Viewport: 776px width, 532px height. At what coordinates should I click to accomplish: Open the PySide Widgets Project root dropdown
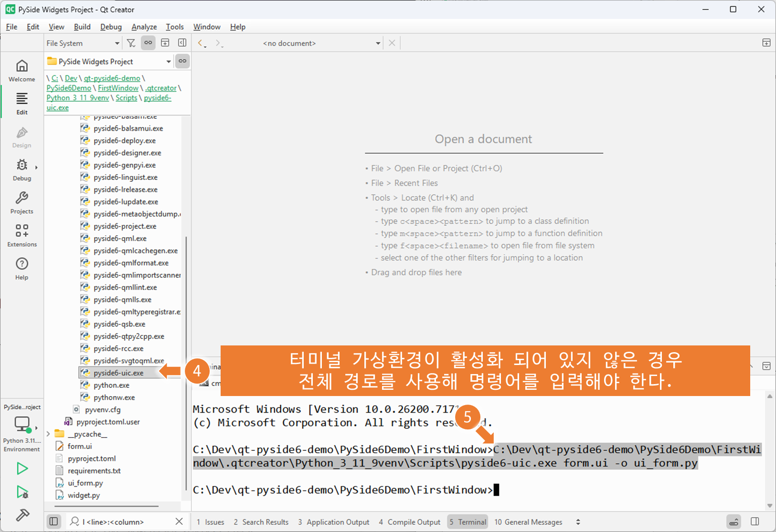pos(109,62)
